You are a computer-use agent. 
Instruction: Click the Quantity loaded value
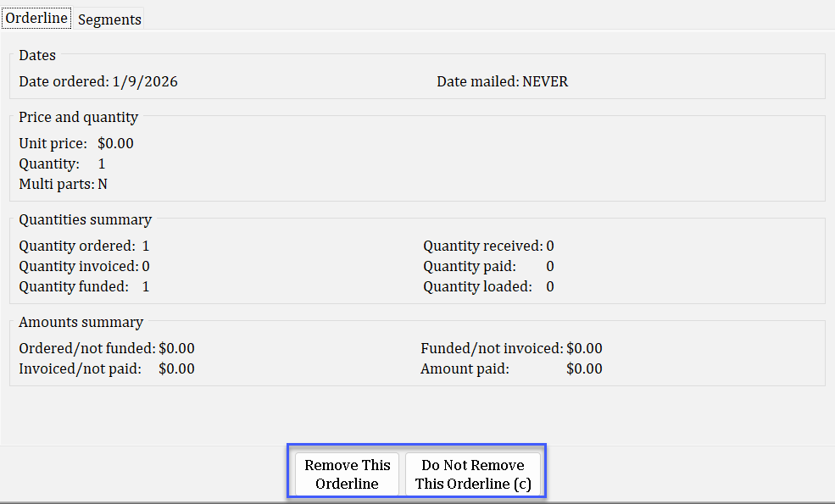(x=550, y=286)
